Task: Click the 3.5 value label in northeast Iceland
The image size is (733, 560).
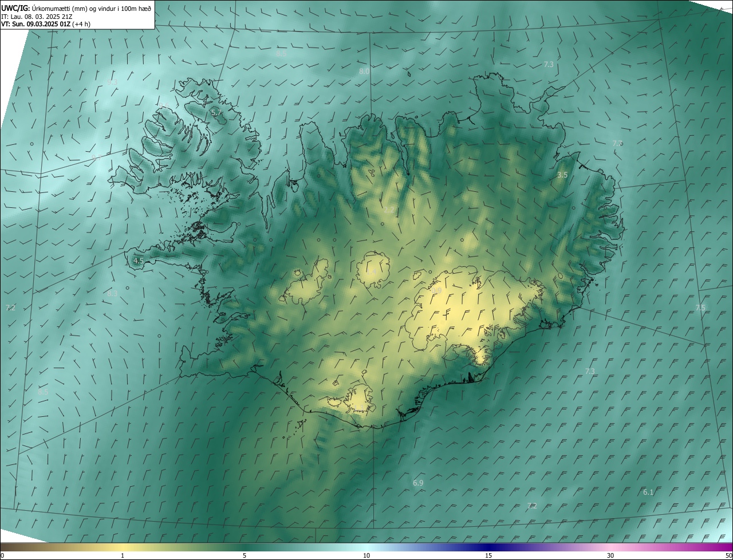Action: (562, 175)
